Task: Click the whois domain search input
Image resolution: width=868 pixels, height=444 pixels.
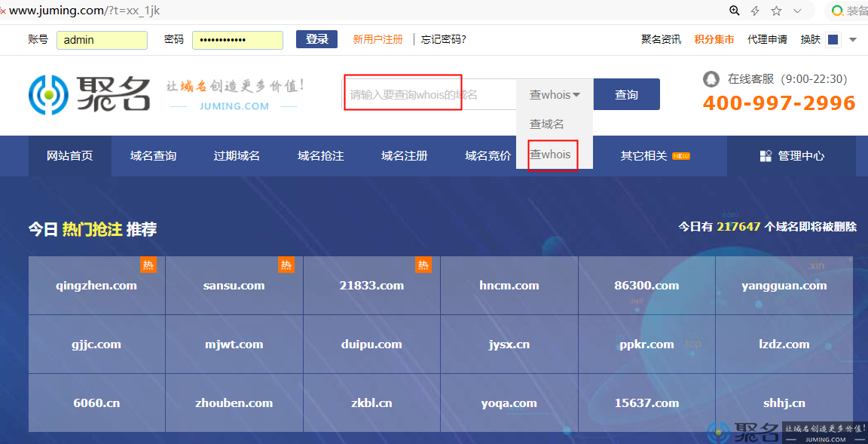Action: click(429, 95)
